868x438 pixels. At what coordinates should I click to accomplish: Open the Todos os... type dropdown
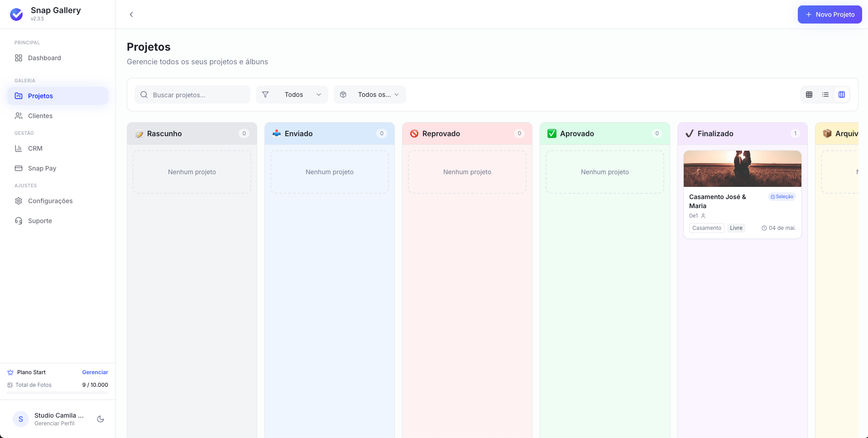pyautogui.click(x=370, y=95)
